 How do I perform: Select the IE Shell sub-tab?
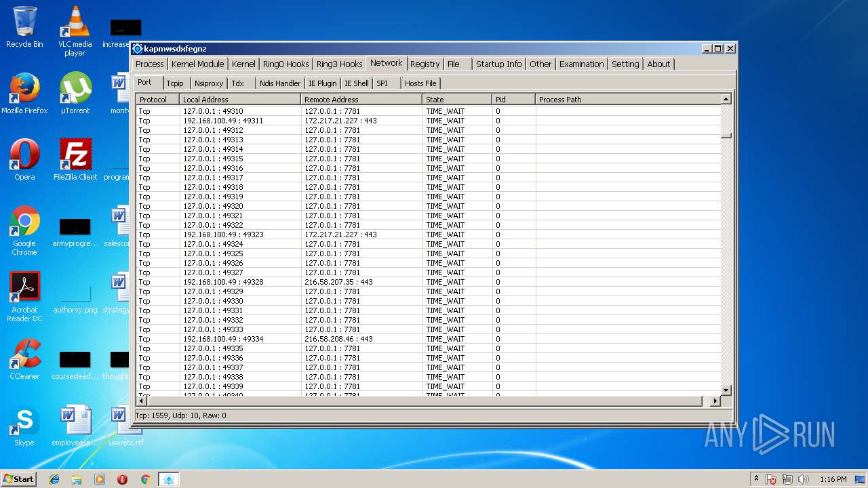(x=357, y=83)
